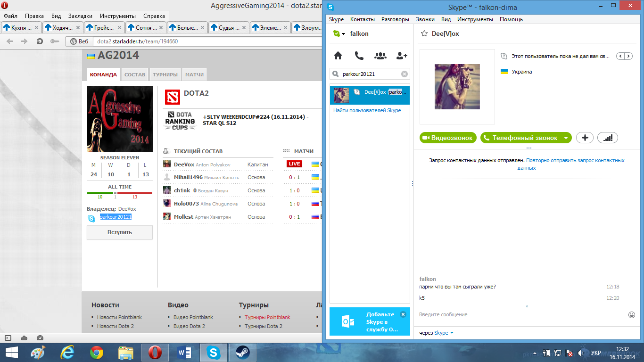This screenshot has height=362, width=644.
Task: Click the next arrow in mood message
Action: [629, 56]
